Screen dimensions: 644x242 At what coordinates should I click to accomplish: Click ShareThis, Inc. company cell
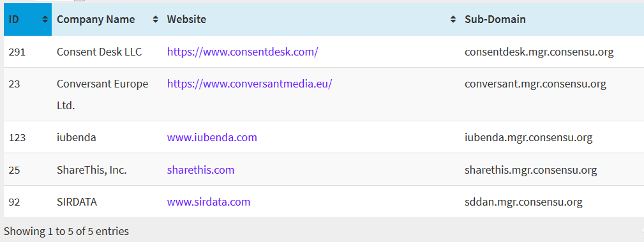click(107, 170)
